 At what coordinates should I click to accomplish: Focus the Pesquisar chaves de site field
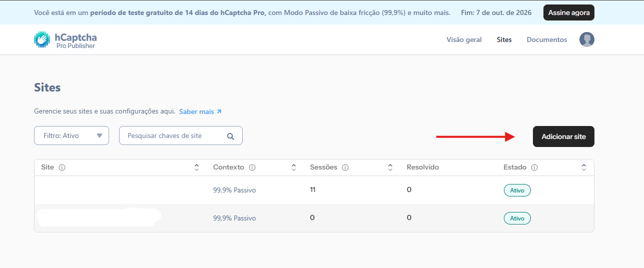coord(181,135)
